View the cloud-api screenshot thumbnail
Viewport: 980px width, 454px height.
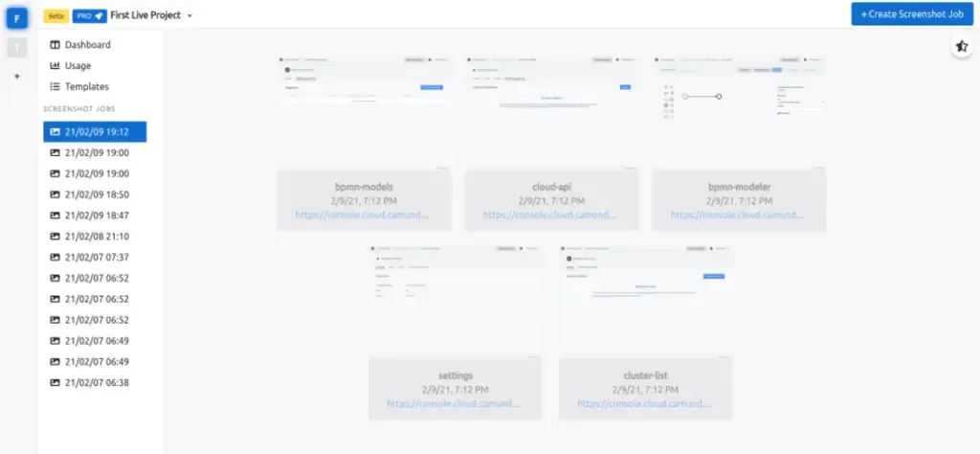tap(550, 110)
